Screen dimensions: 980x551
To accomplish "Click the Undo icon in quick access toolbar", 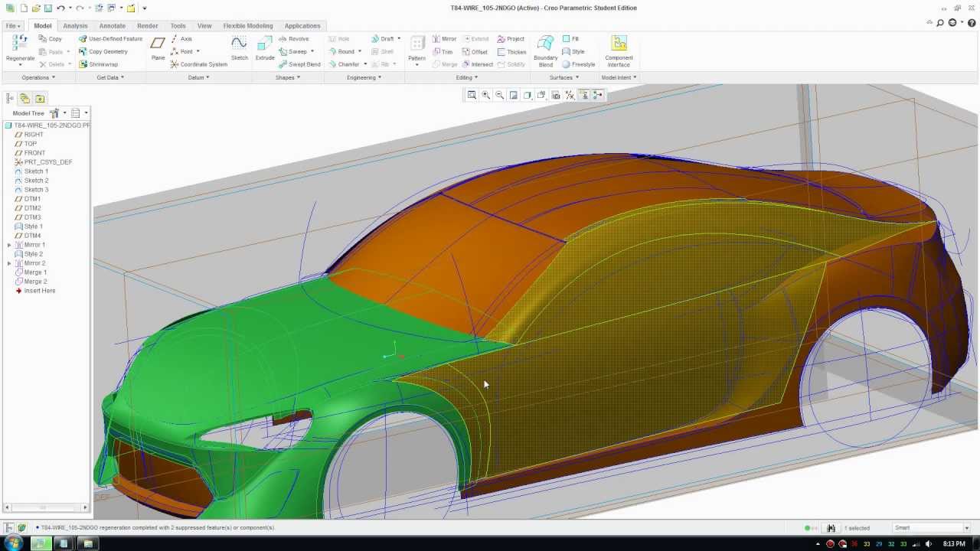I will coord(60,8).
